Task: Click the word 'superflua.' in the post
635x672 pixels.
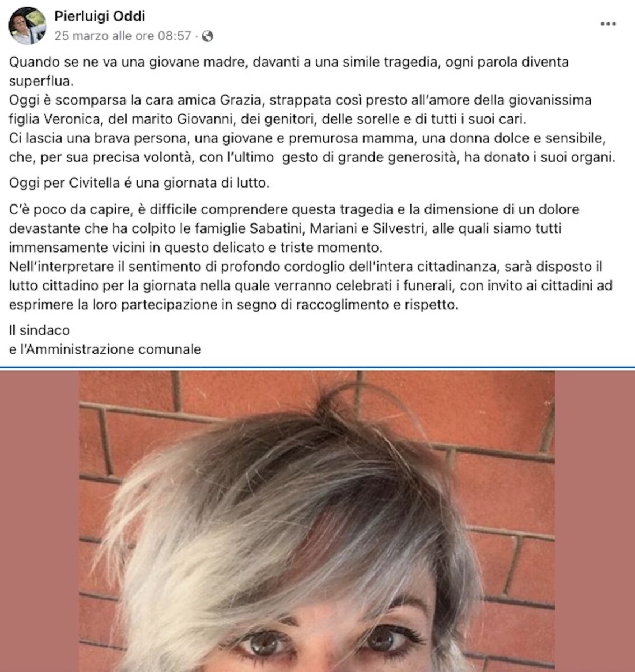Action: (41, 81)
